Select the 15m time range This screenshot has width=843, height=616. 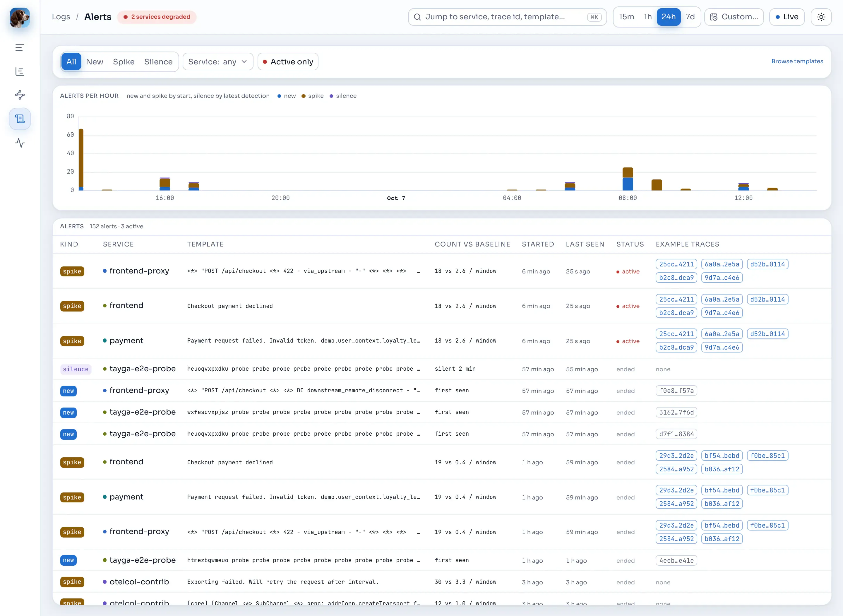click(x=626, y=17)
